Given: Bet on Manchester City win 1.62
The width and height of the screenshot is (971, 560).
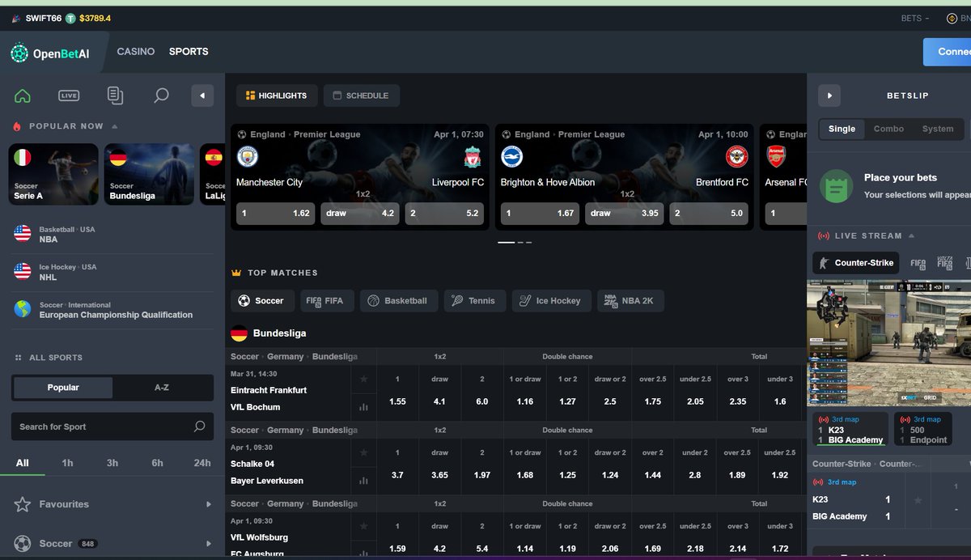Looking at the screenshot, I should click(275, 214).
